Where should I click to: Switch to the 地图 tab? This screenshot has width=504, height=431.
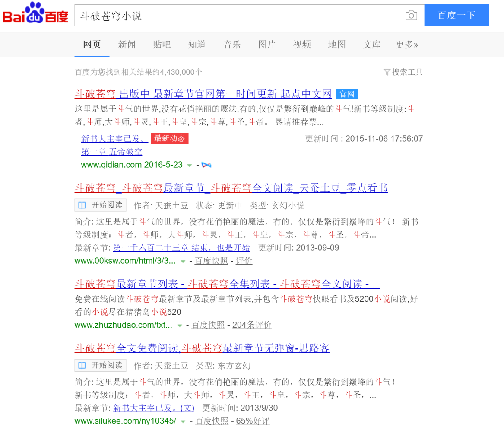pos(337,45)
